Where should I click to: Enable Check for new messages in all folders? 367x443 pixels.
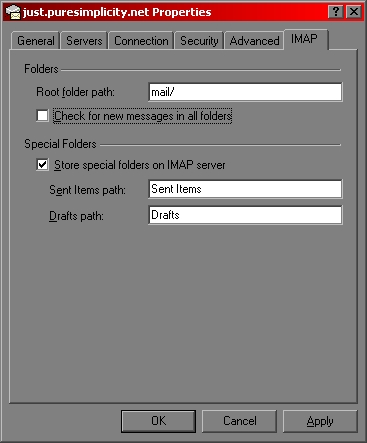pyautogui.click(x=42, y=116)
